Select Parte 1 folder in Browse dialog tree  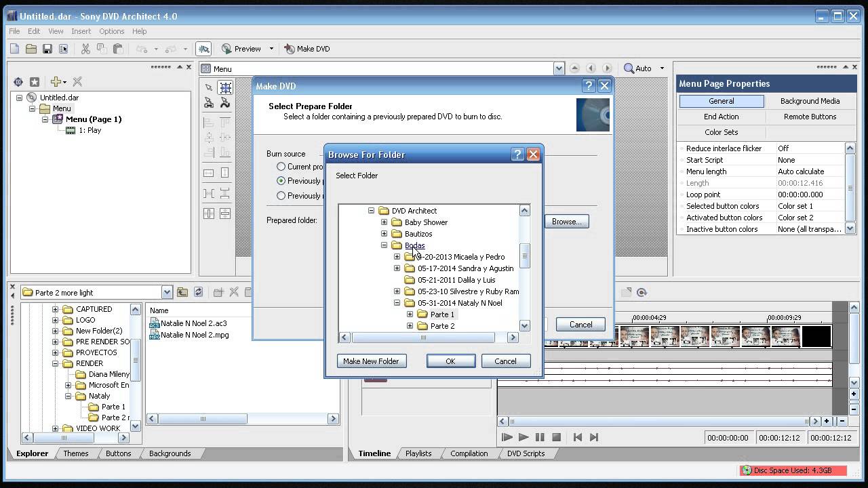(x=442, y=314)
